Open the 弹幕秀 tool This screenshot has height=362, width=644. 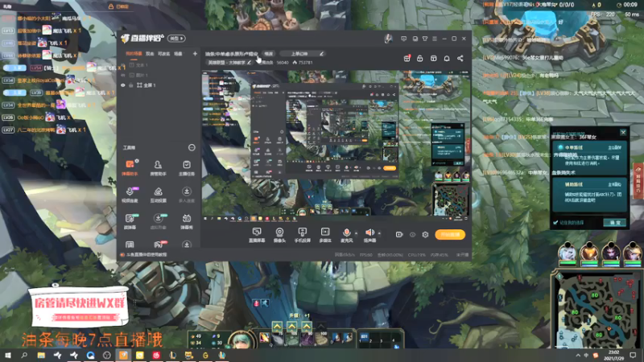coord(187,221)
